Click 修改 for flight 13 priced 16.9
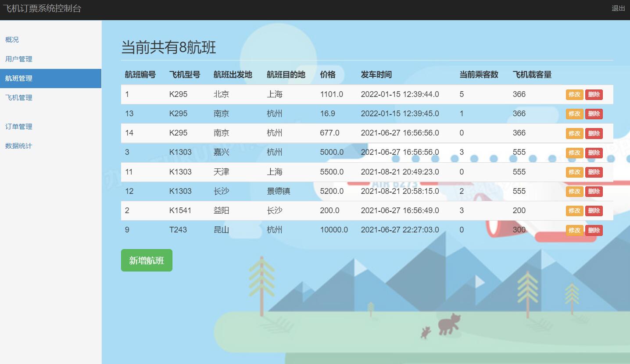This screenshot has height=364, width=630. click(574, 114)
